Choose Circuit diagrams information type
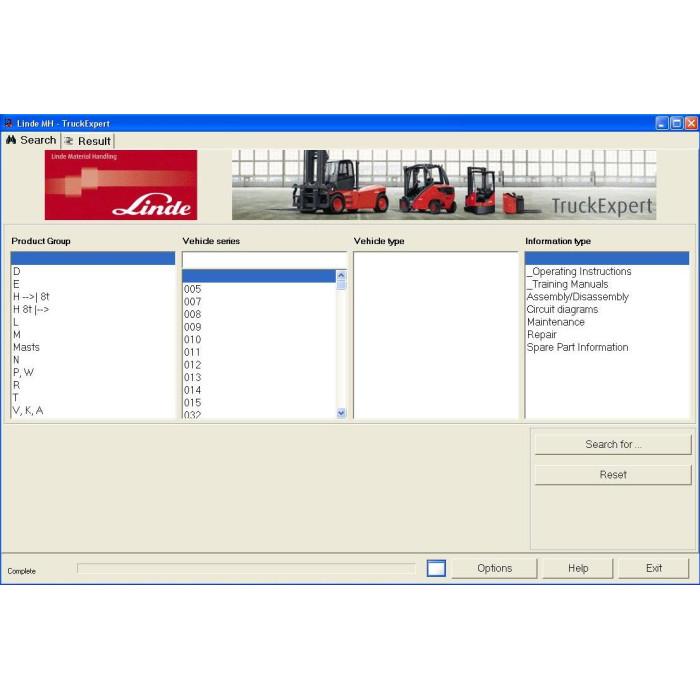Viewport: 700px width, 700px height. pyautogui.click(x=607, y=309)
